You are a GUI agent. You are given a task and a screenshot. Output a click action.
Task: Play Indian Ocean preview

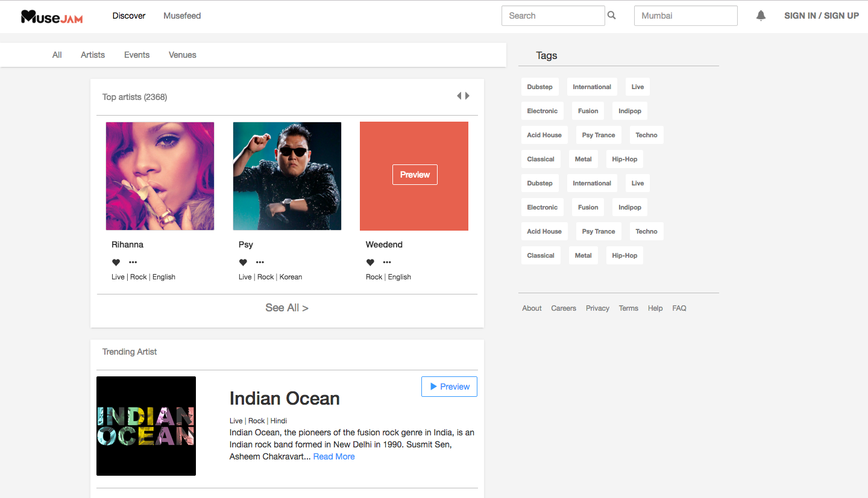[x=449, y=387]
